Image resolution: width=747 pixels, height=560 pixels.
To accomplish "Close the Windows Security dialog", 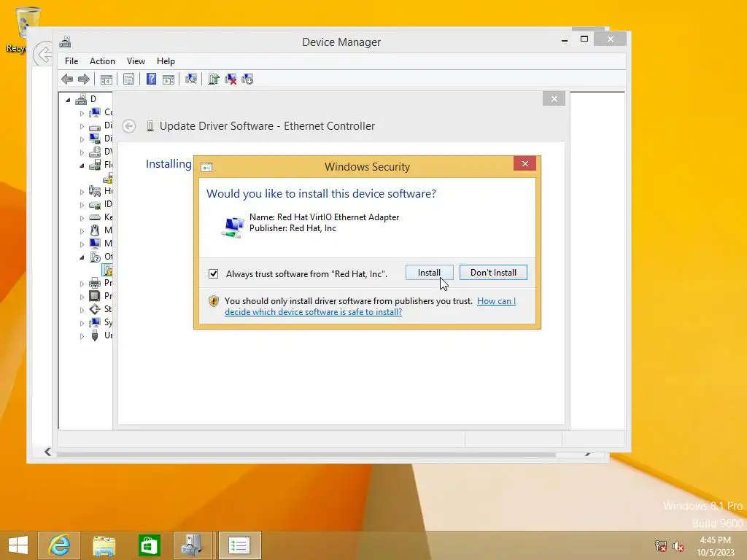I will (525, 164).
